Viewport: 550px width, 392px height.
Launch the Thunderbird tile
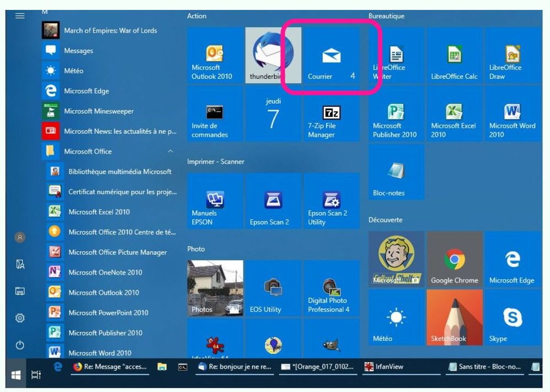[x=273, y=56]
